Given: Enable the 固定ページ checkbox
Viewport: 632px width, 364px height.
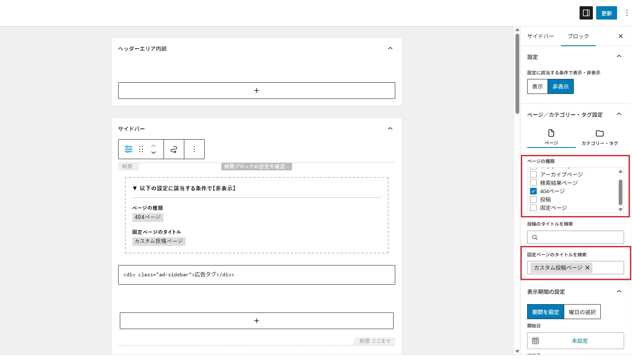Looking at the screenshot, I should [x=533, y=208].
